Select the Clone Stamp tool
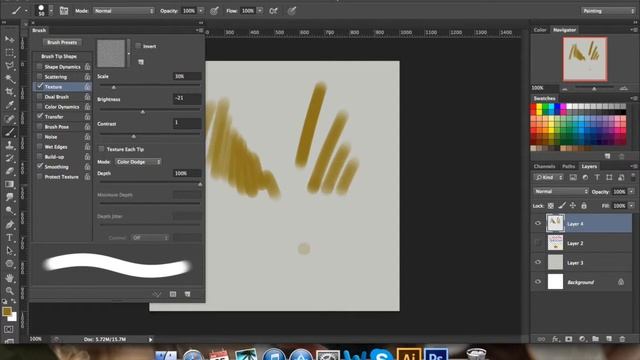 pos(9,145)
